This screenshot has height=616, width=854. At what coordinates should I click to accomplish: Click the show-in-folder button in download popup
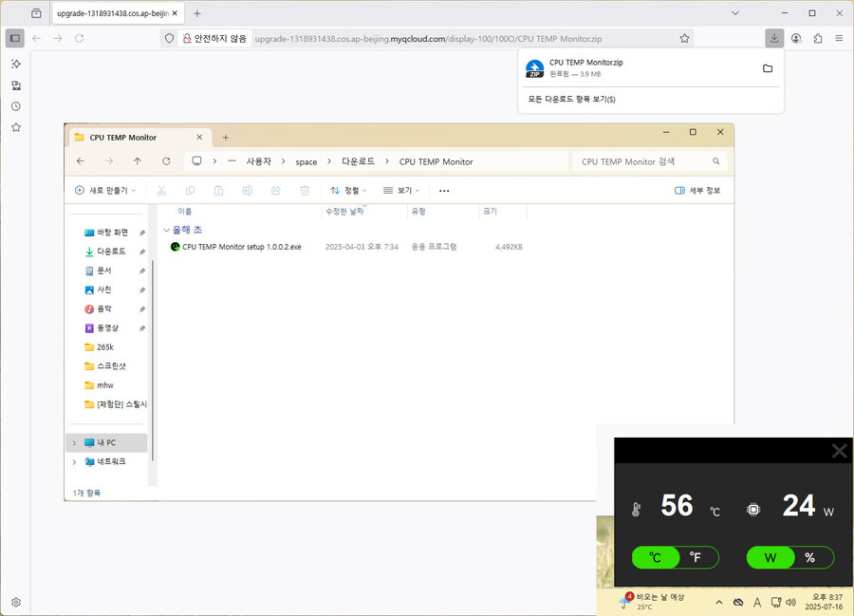click(x=768, y=67)
